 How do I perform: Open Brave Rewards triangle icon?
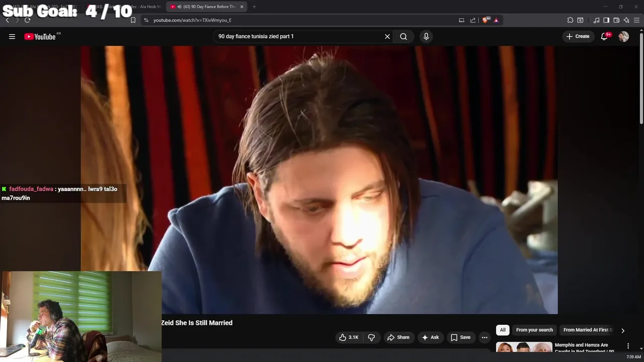tap(496, 20)
